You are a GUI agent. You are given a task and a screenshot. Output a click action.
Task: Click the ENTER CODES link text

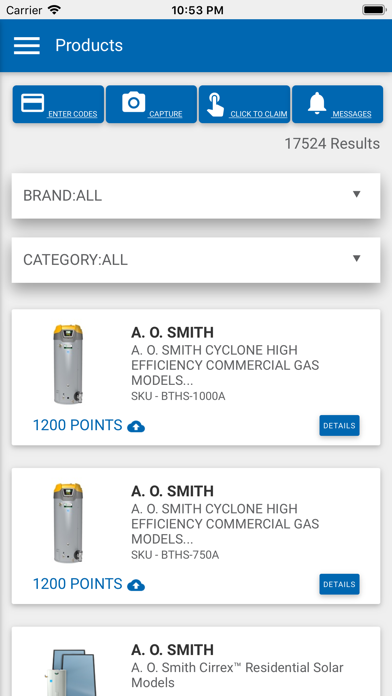72,114
